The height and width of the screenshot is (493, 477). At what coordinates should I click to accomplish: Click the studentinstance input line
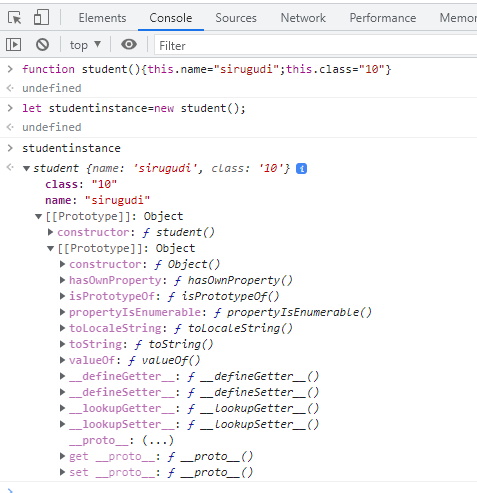(x=71, y=148)
